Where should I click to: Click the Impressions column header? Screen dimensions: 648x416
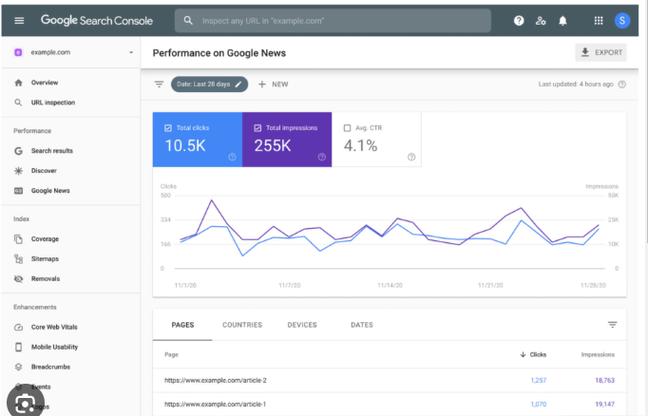598,354
